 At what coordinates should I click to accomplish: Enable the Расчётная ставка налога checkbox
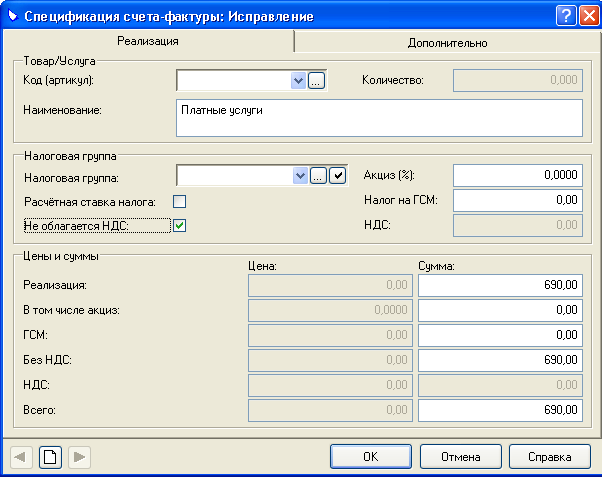[179, 201]
